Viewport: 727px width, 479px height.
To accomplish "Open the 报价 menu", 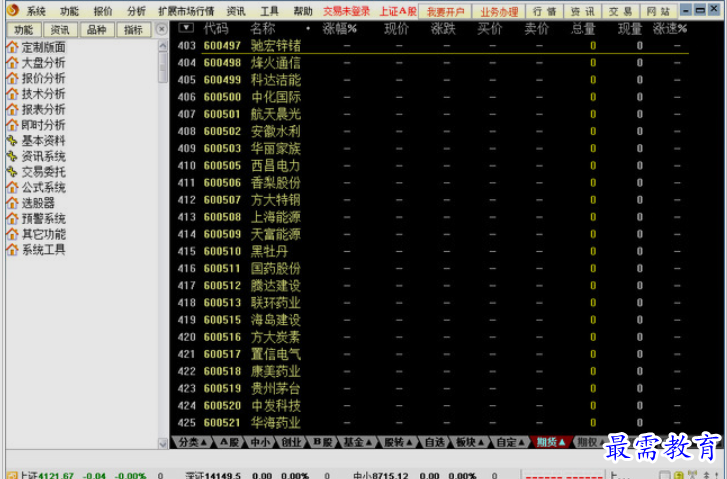I will tap(102, 11).
